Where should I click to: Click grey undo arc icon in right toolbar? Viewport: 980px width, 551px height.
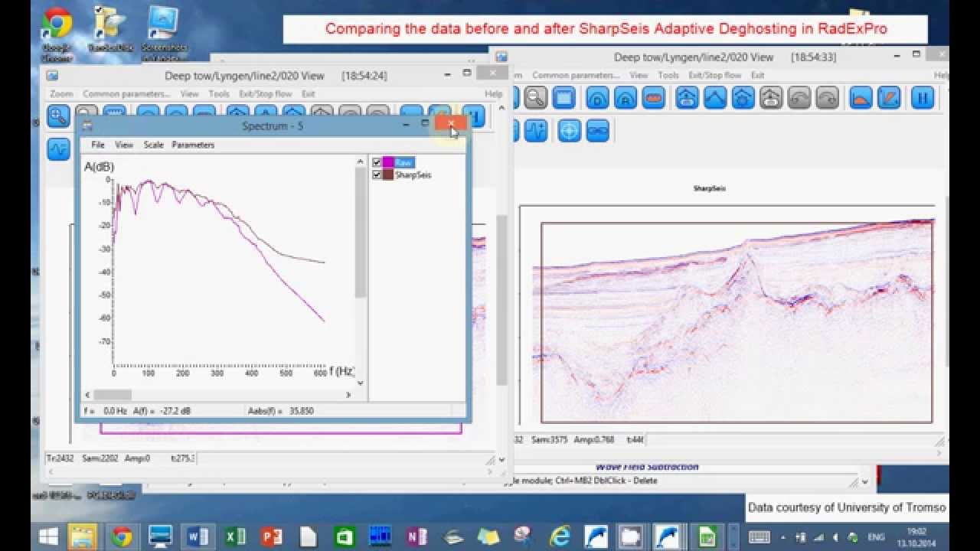(799, 98)
